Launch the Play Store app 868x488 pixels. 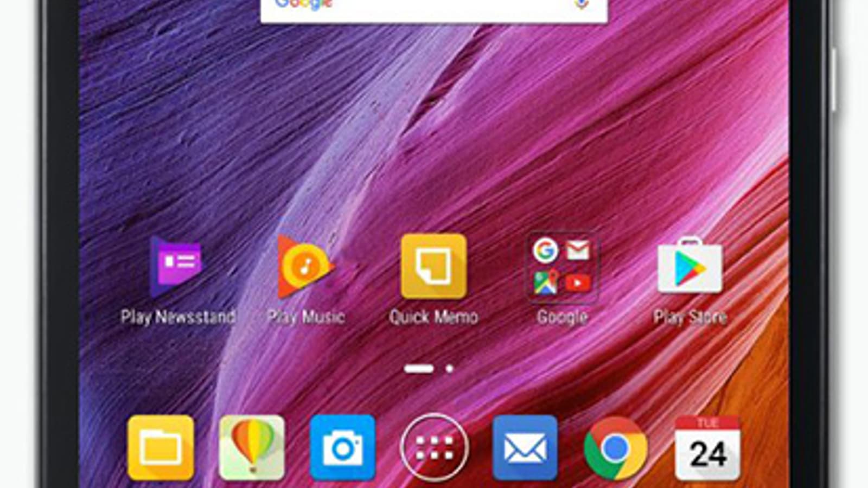pos(690,266)
